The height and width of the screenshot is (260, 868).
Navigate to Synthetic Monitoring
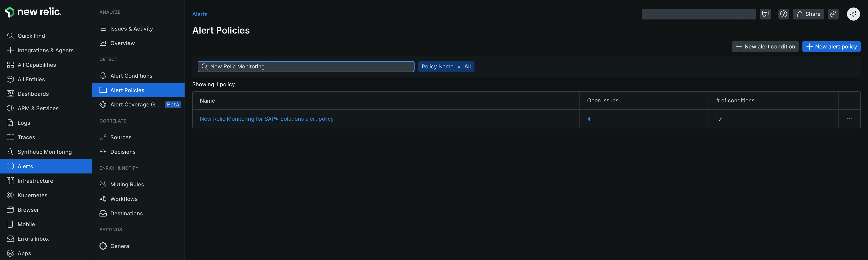45,152
